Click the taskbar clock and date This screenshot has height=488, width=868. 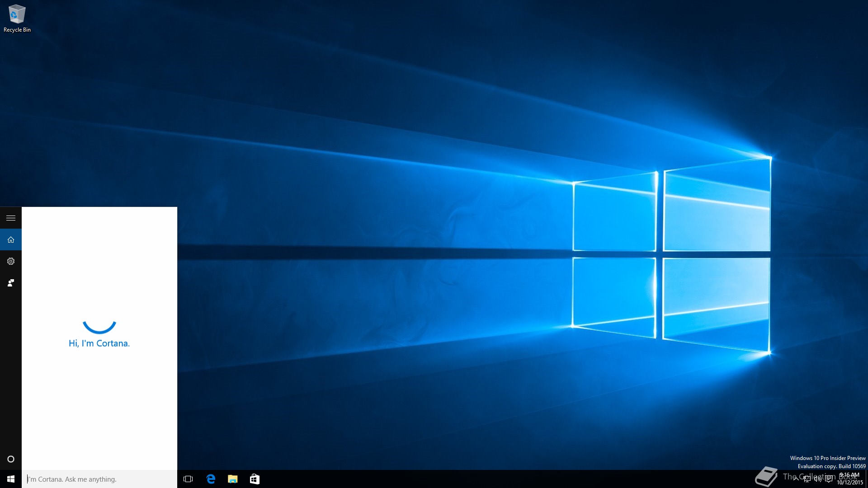849,479
